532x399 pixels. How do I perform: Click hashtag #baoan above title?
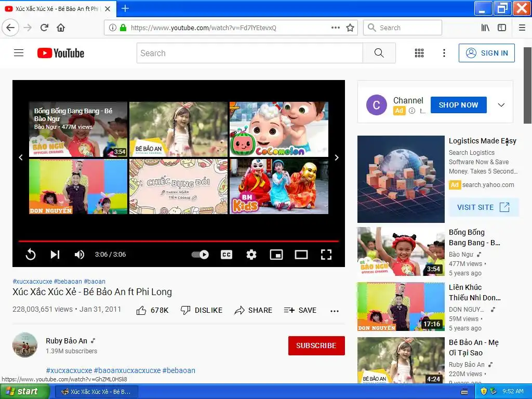click(x=95, y=281)
